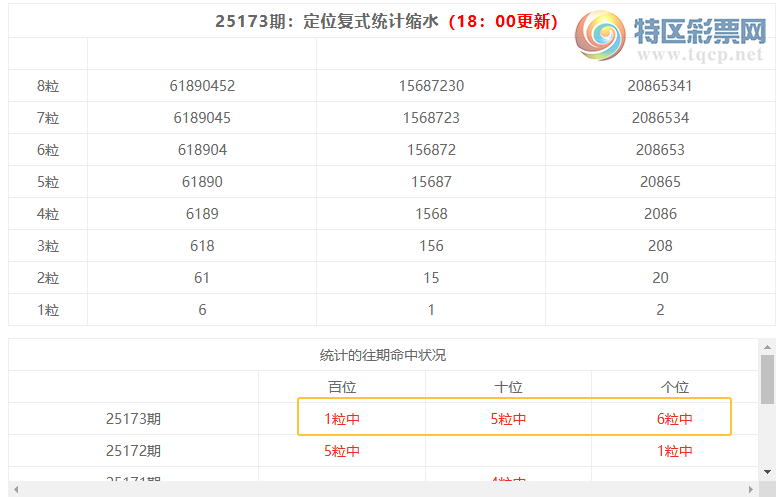Select the 个位 column header

click(675, 387)
